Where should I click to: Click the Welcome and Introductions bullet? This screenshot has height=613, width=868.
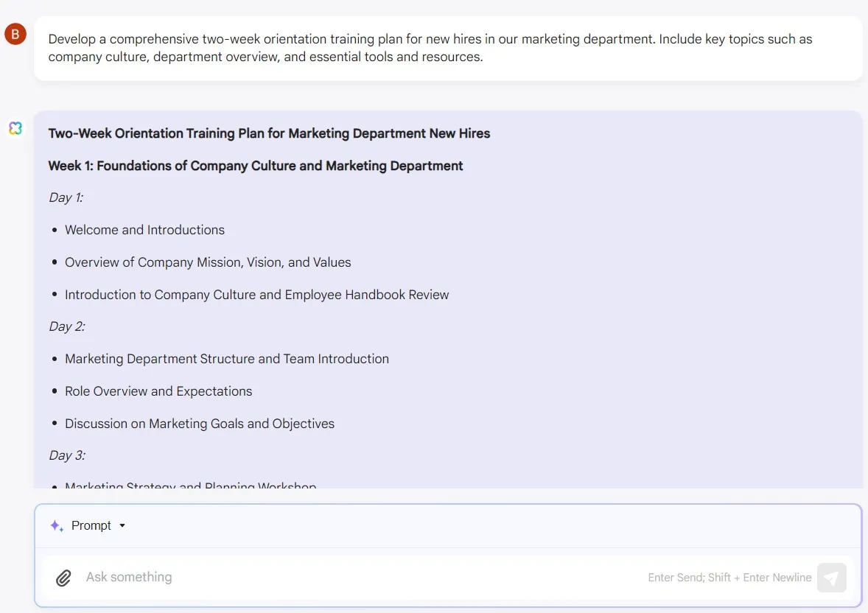click(144, 230)
